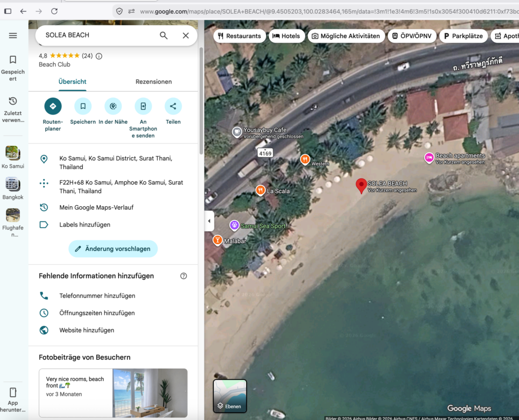Click the Beach apartments hotel marker

[x=429, y=158]
